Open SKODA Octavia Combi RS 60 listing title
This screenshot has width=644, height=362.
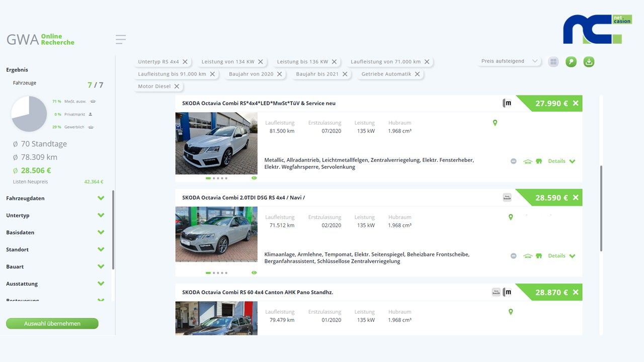258,292
